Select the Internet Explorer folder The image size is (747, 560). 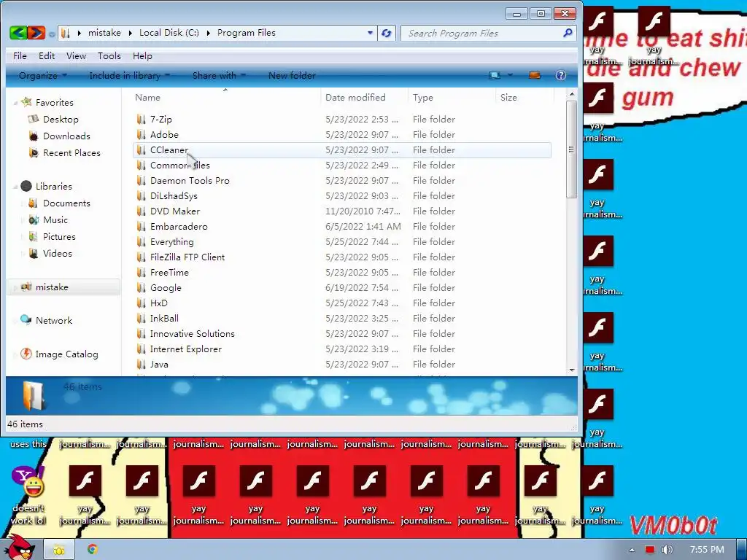[186, 349]
